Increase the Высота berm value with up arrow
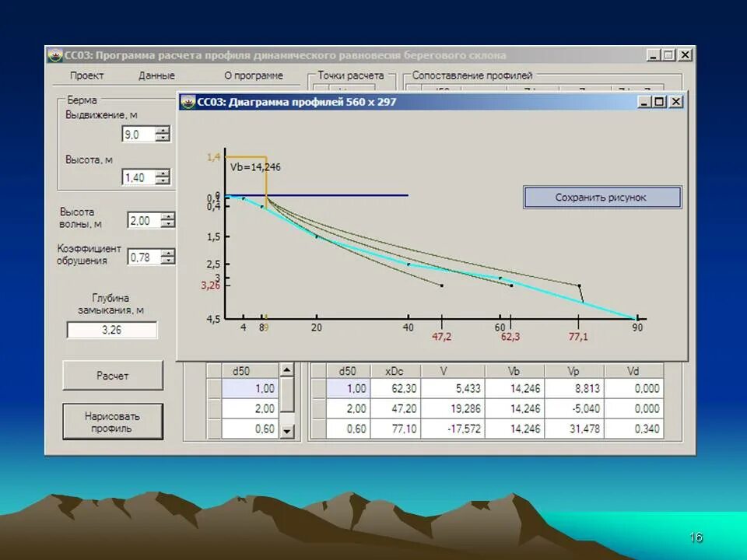The image size is (747, 560). coord(163,173)
